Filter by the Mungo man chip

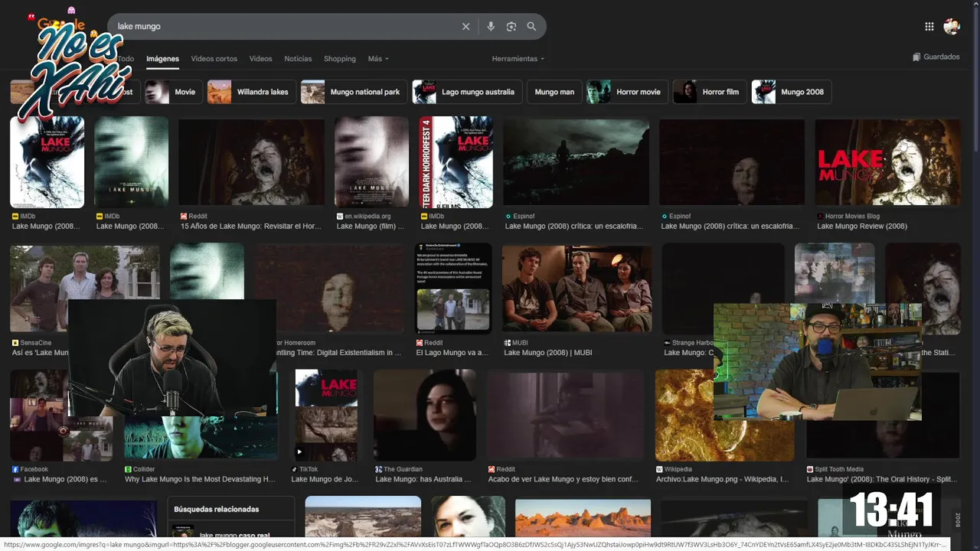[x=554, y=92]
